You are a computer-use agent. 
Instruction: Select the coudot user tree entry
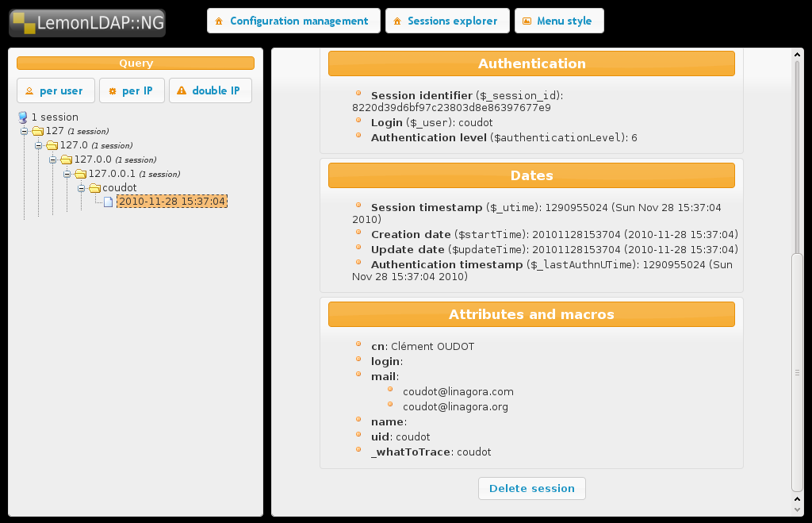coord(120,187)
